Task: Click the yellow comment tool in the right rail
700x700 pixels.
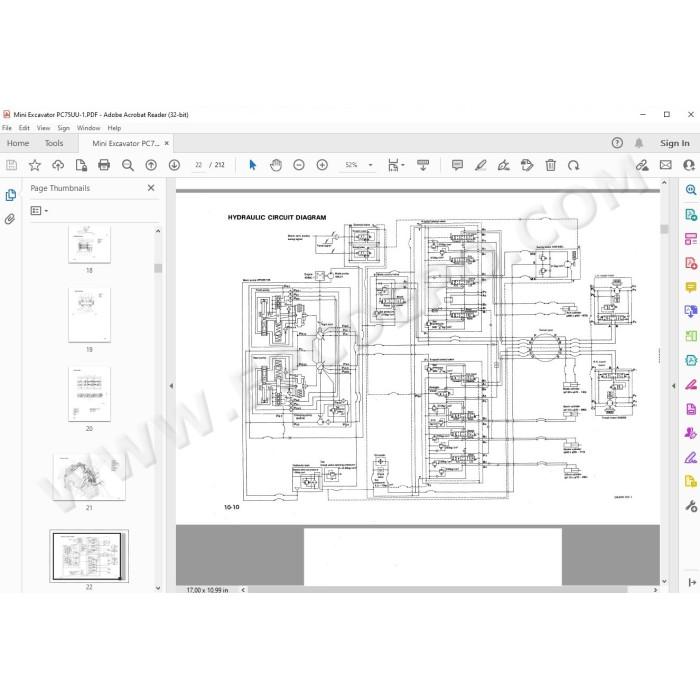Action: [691, 287]
